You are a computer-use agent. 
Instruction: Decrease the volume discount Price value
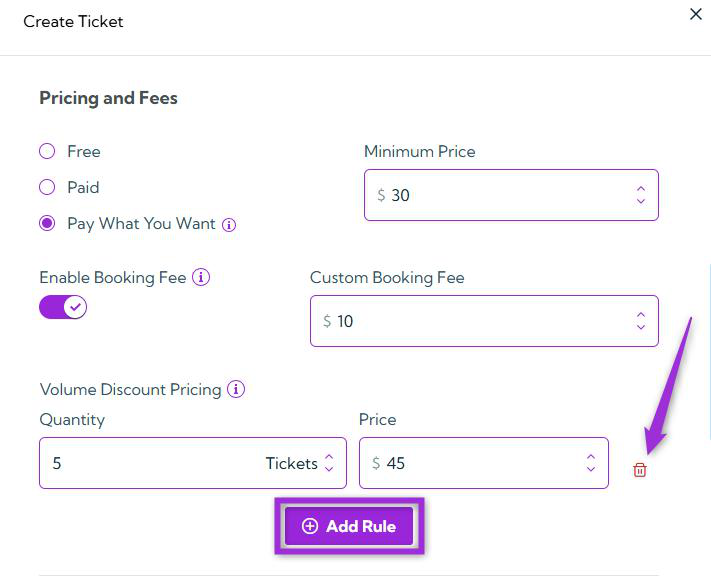591,470
